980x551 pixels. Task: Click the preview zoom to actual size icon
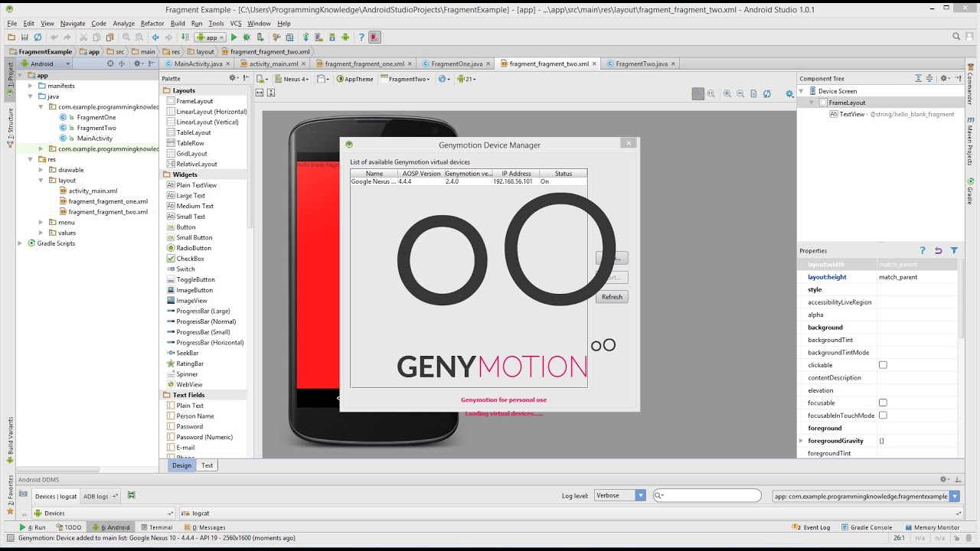pyautogui.click(x=711, y=93)
